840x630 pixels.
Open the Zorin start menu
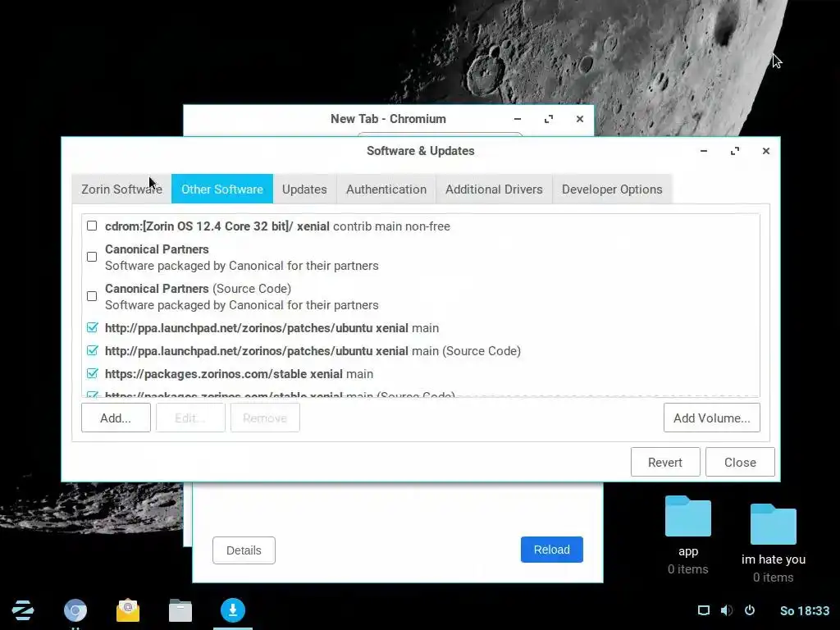[x=22, y=610]
